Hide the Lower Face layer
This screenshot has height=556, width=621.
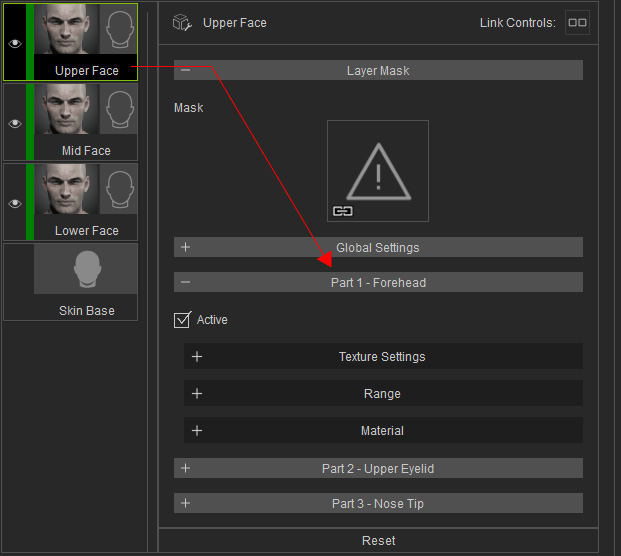[15, 203]
